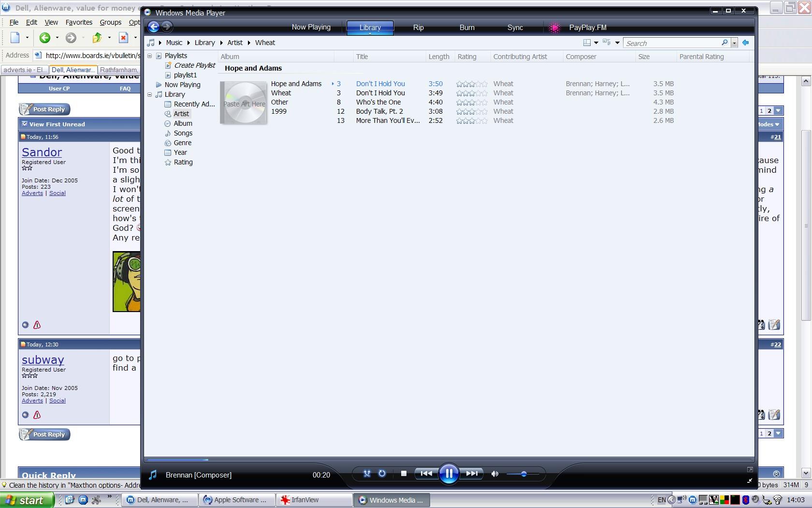Expand the Library breadcrumb arrow

[x=221, y=43]
